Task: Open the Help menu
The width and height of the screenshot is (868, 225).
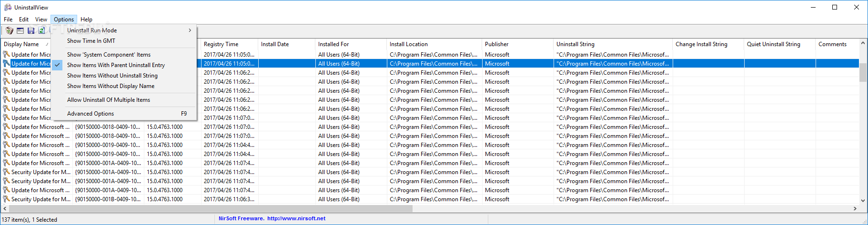Action: coord(86,20)
